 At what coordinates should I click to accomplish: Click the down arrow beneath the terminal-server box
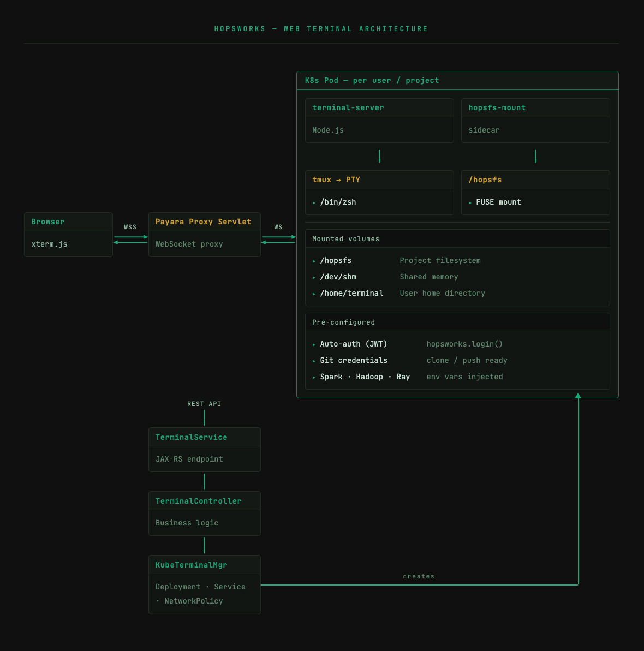pos(379,157)
